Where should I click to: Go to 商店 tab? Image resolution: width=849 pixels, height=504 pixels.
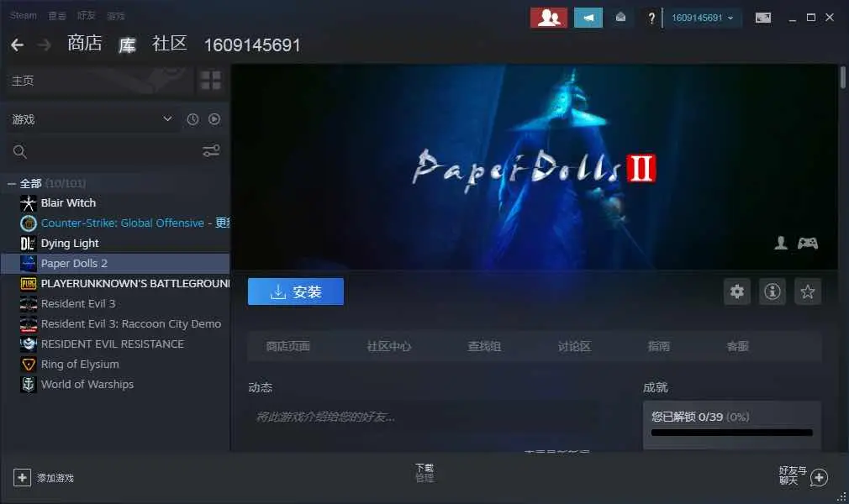84,44
